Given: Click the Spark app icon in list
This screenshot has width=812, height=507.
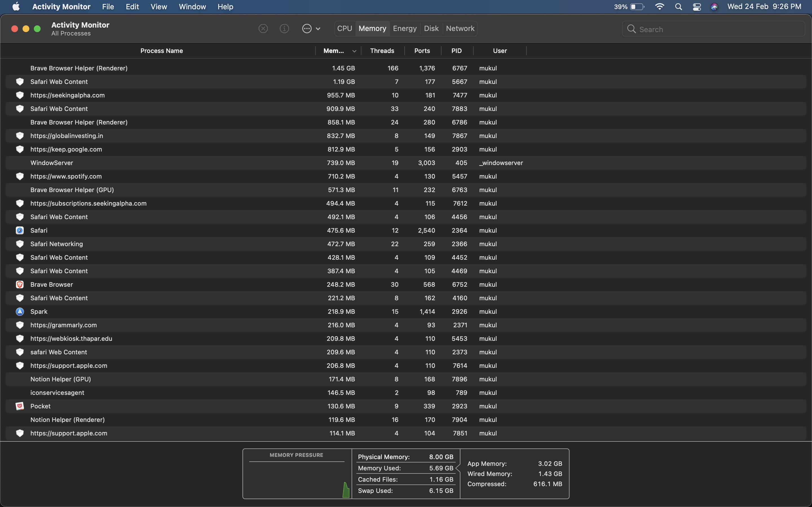Looking at the screenshot, I should pos(20,312).
